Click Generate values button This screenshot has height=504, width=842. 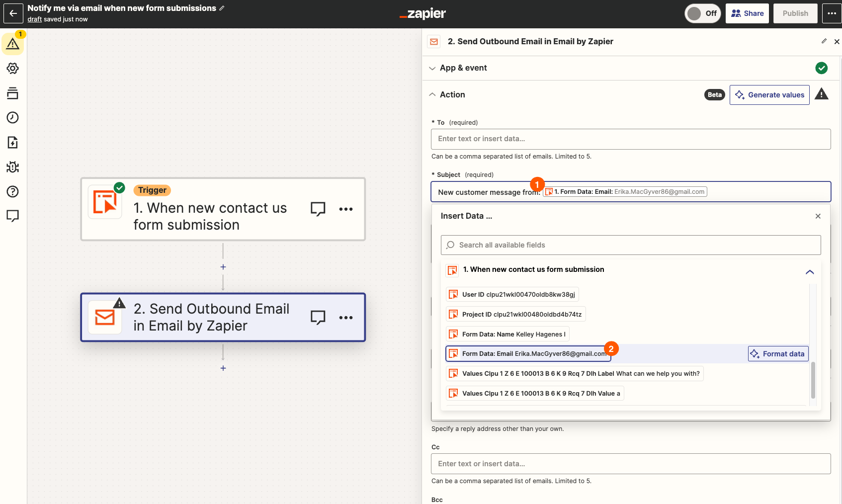[769, 95]
